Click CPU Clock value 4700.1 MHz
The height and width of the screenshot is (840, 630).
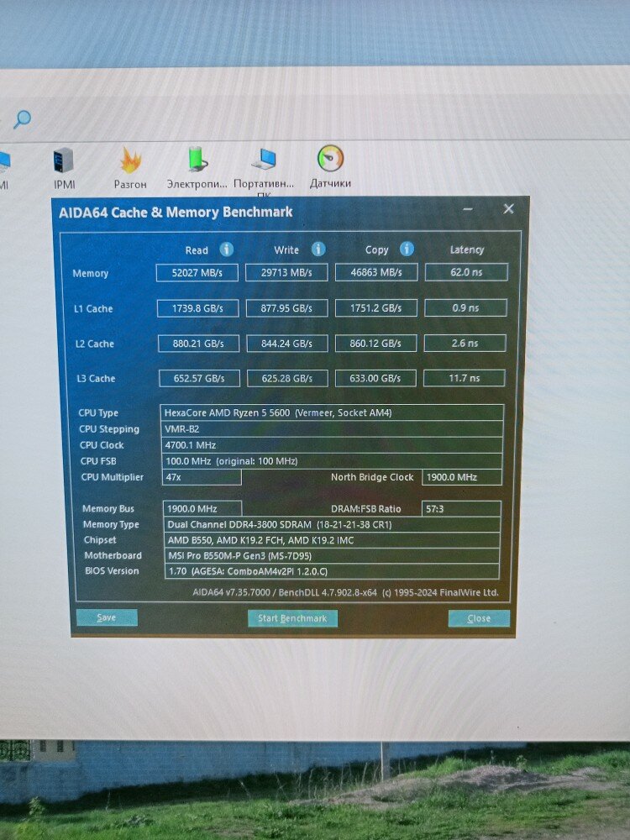(332, 444)
